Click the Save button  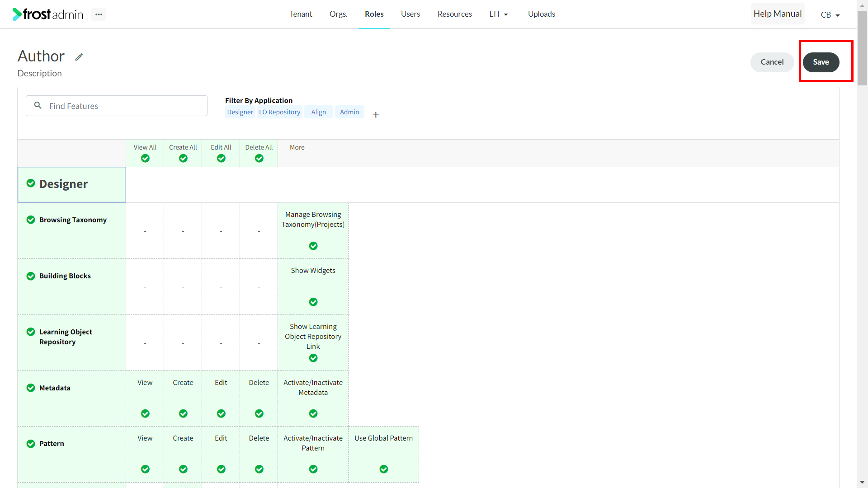pyautogui.click(x=821, y=62)
